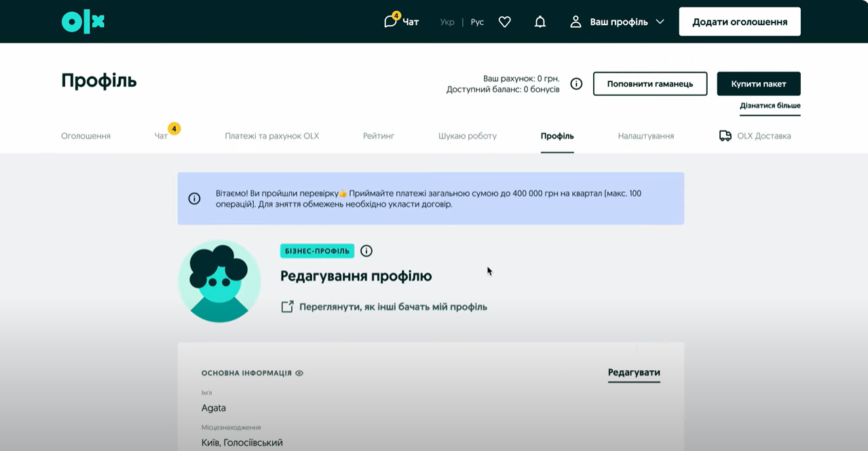868x451 pixels.
Task: Click the profile avatar image
Action: (219, 281)
